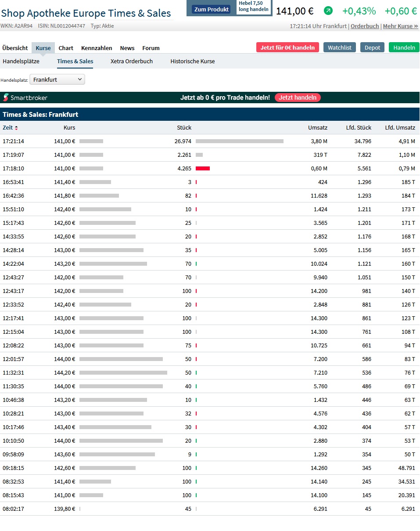The height and width of the screenshot is (531, 420).
Task: Select the Kurse tab
Action: point(43,48)
